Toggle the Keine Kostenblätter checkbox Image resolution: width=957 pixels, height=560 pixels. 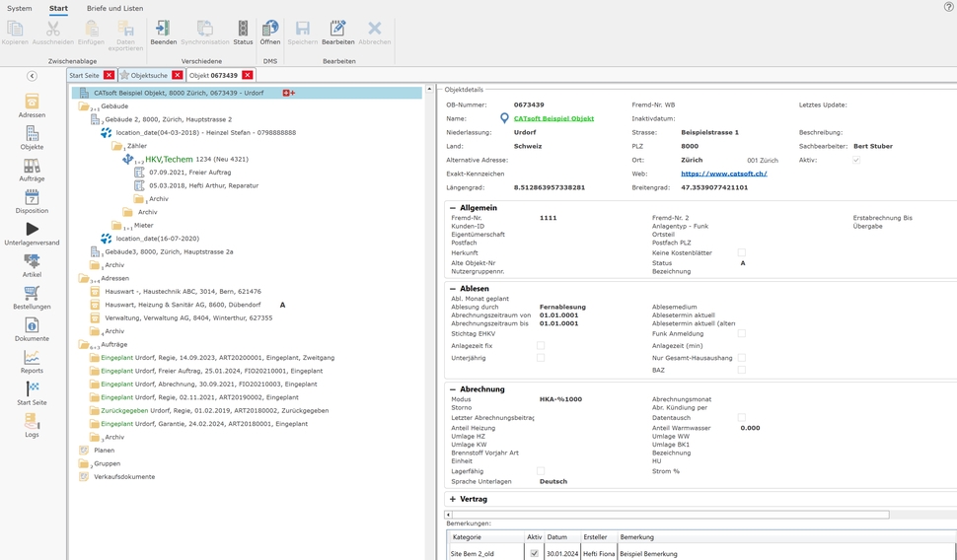click(742, 253)
